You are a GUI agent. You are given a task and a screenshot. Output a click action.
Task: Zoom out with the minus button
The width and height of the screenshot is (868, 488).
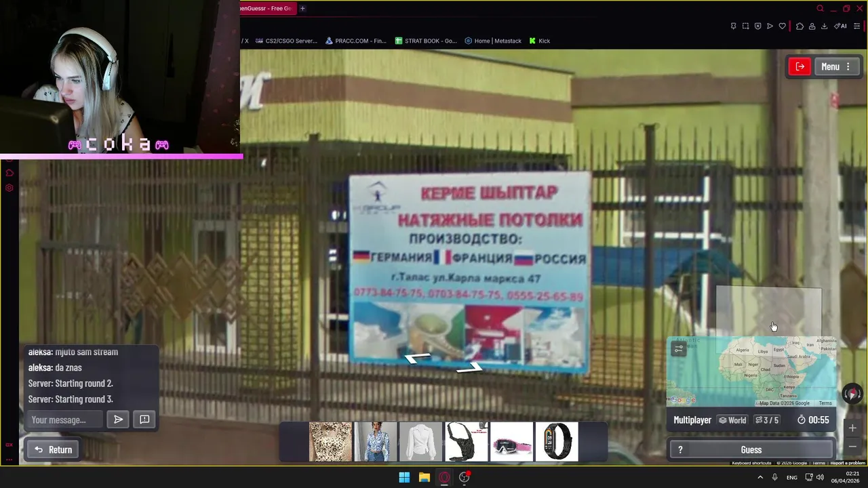852,447
